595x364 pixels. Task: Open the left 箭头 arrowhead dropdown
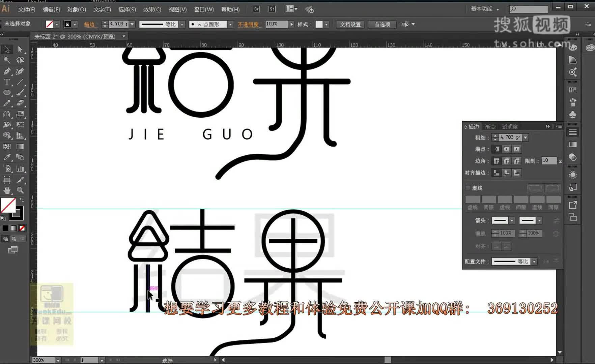pyautogui.click(x=511, y=220)
